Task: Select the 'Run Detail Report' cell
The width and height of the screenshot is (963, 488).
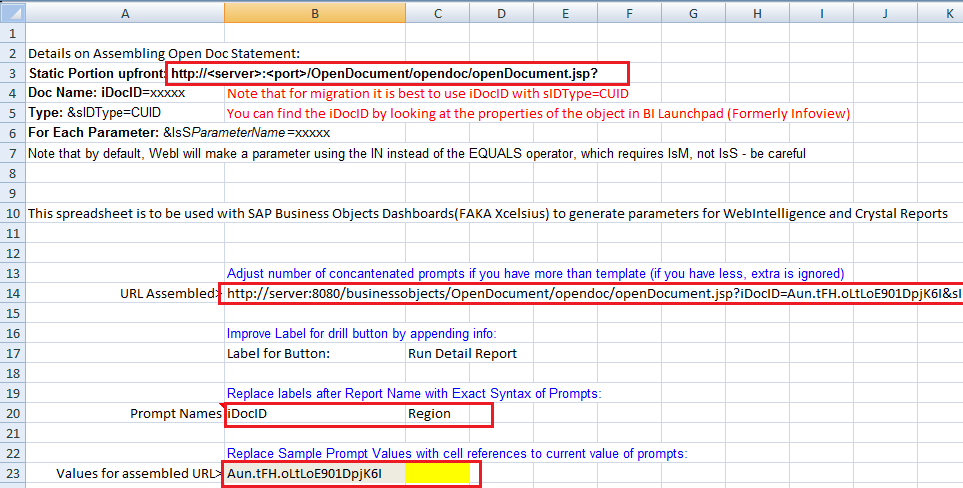Action: [462, 354]
